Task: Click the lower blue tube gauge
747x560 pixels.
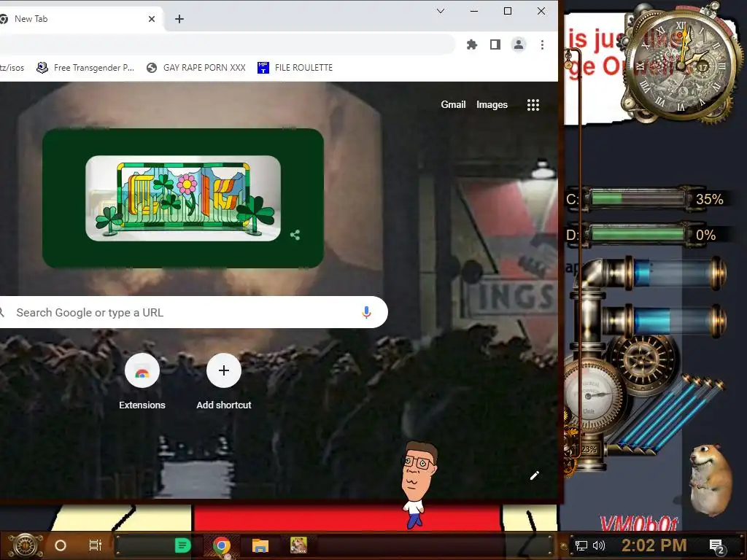Action: point(674,321)
